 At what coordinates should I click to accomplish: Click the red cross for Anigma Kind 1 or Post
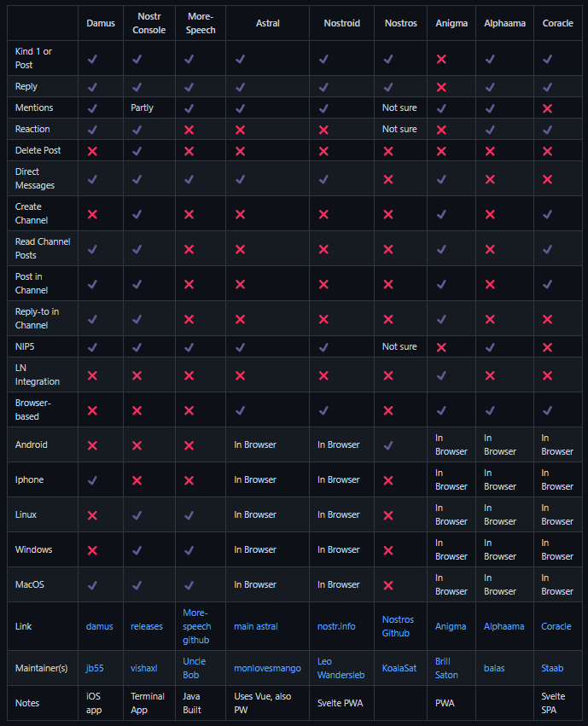(441, 59)
